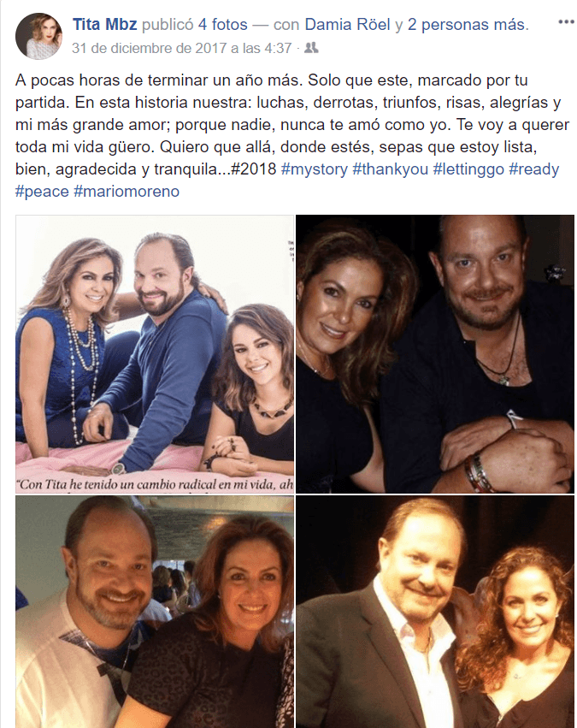This screenshot has width=577, height=728.
Task: View the dark photo with crossed arms
Action: click(x=435, y=354)
